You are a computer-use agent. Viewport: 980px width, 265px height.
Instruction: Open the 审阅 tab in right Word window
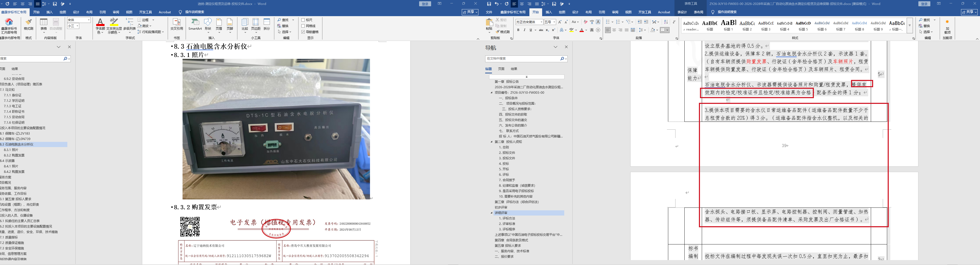click(615, 12)
